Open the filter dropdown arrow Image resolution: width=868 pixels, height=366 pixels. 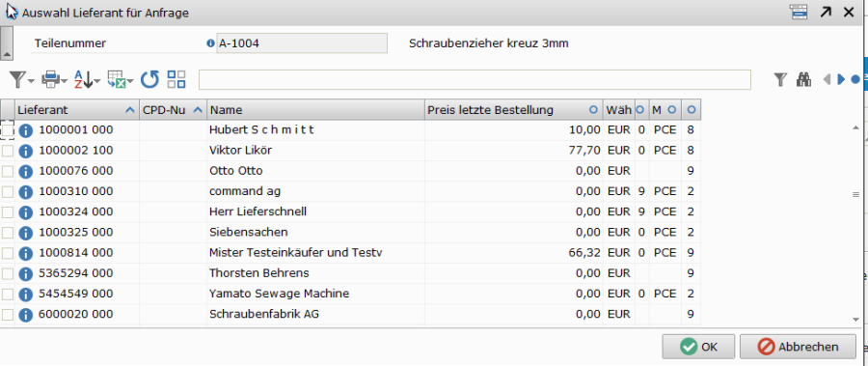pos(31,81)
